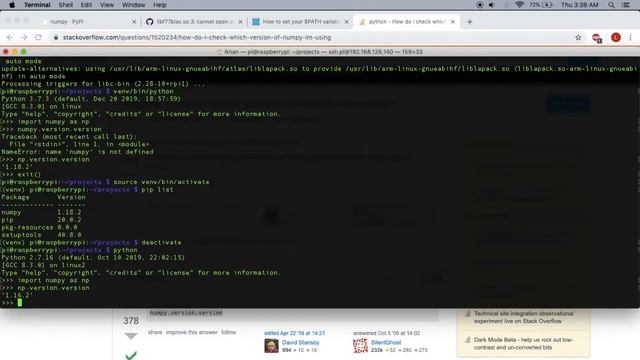The width and height of the screenshot is (640, 360).
Task: Reload the Stack Overflow page
Action: click(x=38, y=37)
